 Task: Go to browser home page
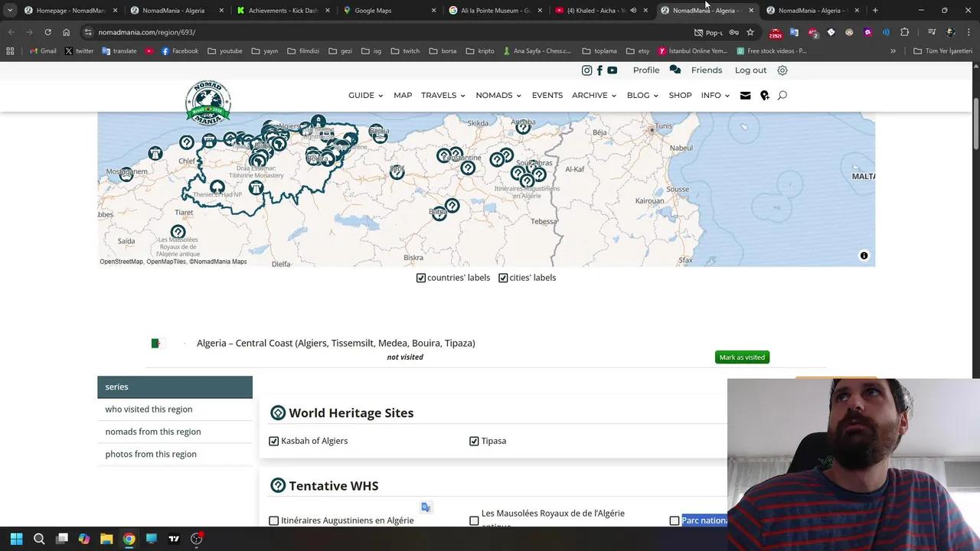pos(66,32)
